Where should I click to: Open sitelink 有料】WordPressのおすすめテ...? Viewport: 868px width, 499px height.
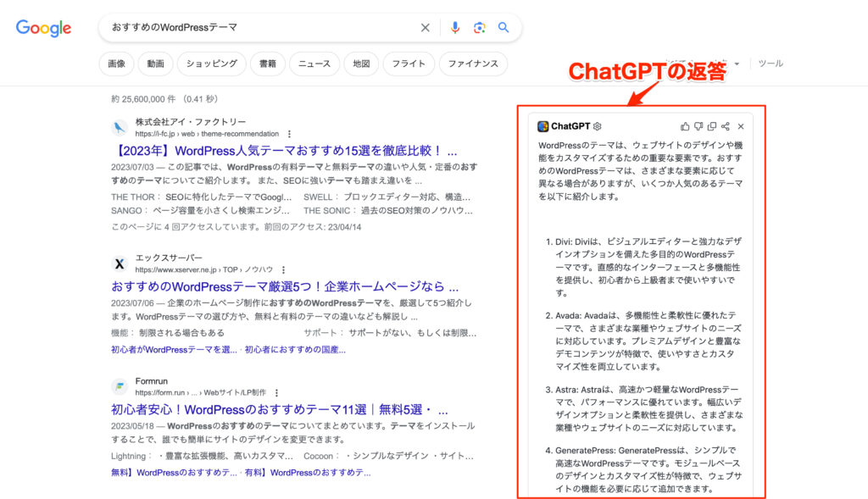(x=308, y=473)
